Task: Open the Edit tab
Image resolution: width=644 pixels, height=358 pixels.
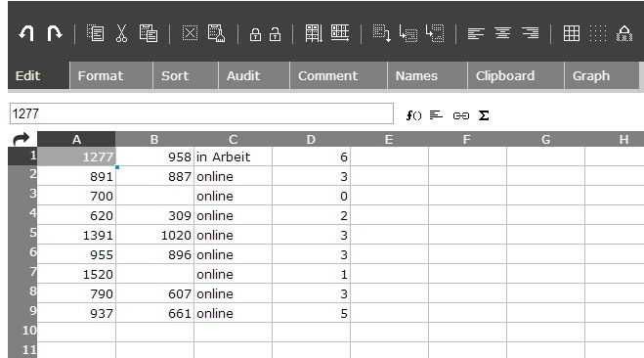Action: 38,75
